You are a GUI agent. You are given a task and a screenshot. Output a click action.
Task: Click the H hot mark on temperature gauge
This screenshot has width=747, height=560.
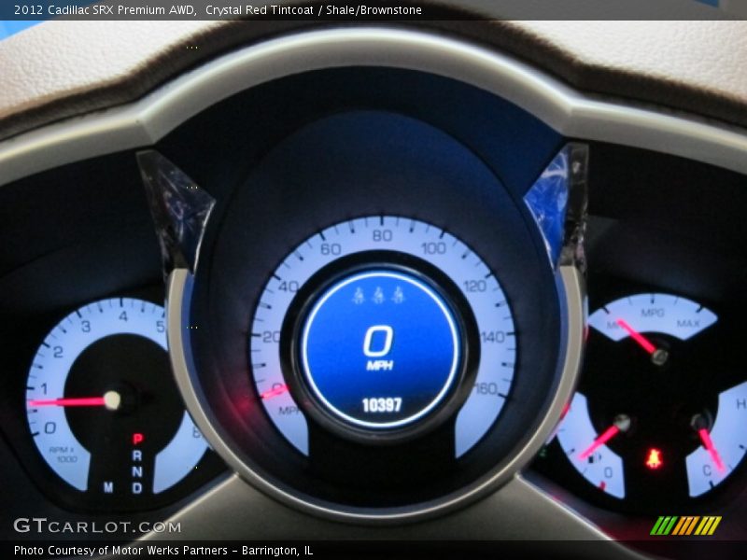740,404
